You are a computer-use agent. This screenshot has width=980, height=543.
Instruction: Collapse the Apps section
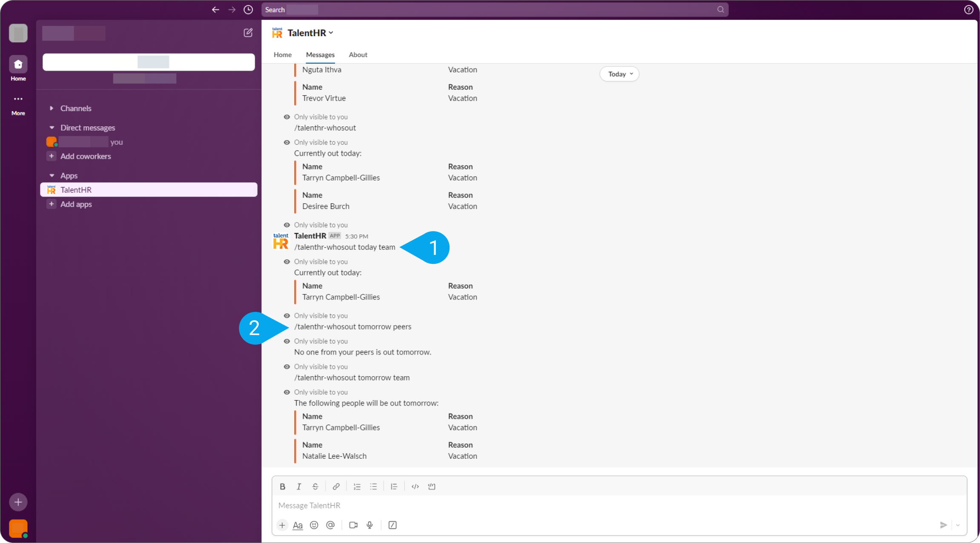52,175
